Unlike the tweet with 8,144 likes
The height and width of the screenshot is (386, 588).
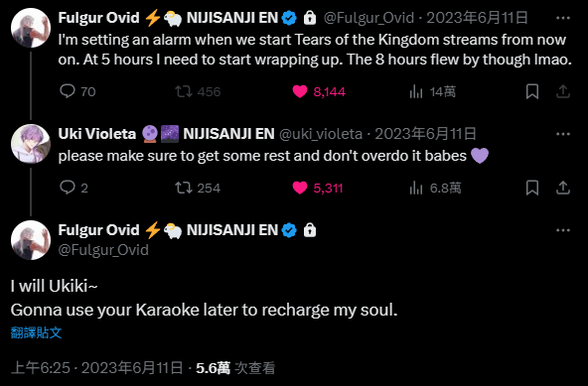tap(319, 91)
